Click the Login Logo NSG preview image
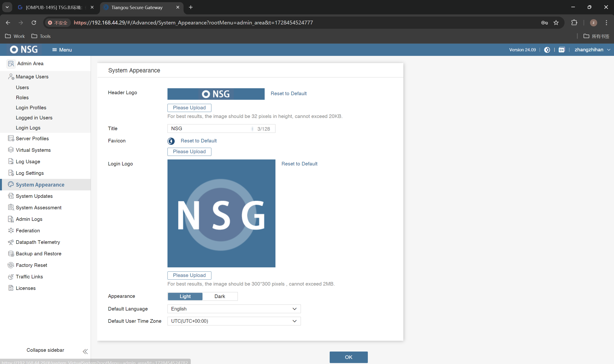The width and height of the screenshot is (614, 364). pyautogui.click(x=221, y=213)
